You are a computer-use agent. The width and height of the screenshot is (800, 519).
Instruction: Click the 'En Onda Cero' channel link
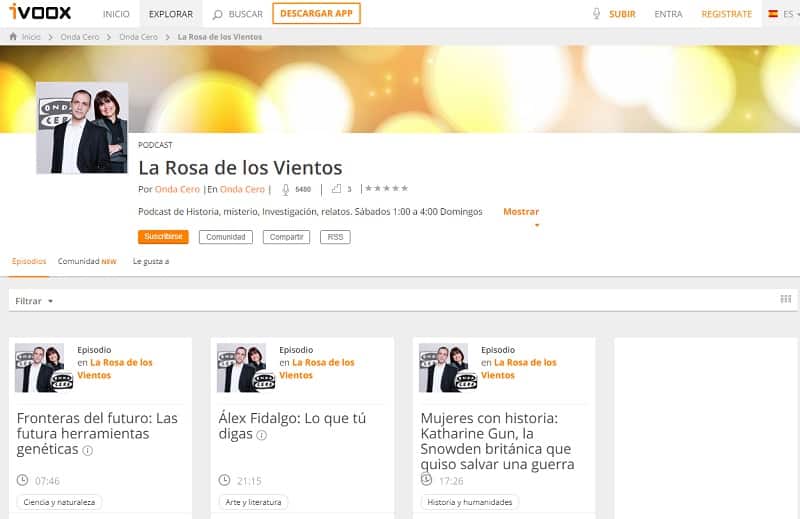tap(242, 189)
